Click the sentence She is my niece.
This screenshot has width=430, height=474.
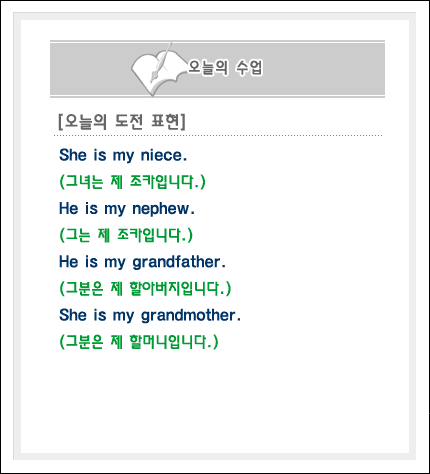pos(123,155)
